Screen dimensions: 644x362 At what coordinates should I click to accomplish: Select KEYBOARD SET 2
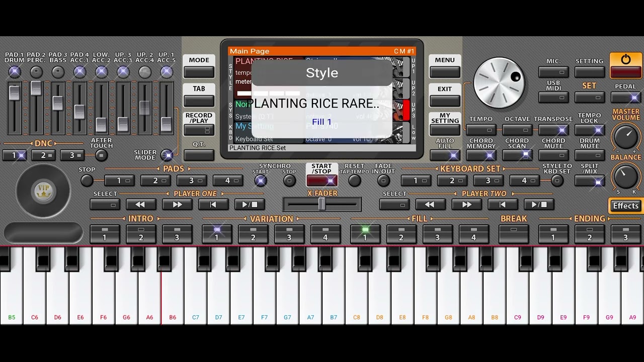452,180
